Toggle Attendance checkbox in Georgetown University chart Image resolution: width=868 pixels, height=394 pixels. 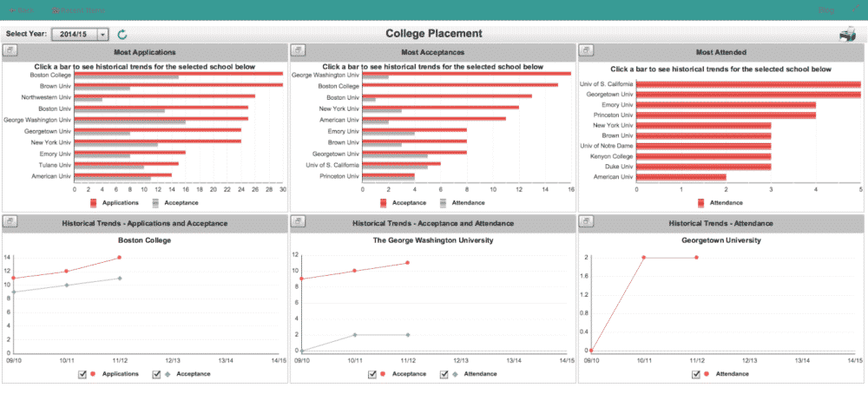(x=696, y=374)
